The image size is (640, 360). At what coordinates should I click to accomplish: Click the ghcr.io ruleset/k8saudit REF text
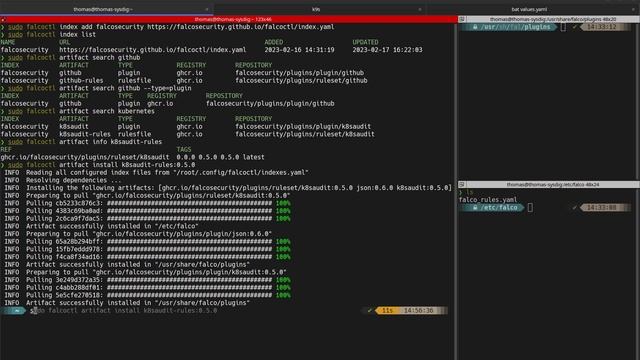[x=85, y=157]
